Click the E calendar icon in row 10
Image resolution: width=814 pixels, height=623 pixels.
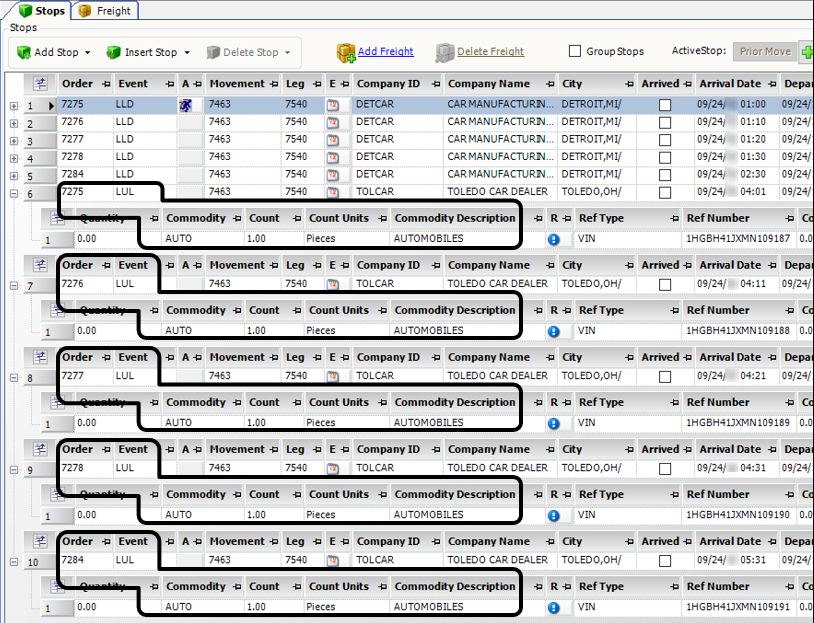coord(332,561)
